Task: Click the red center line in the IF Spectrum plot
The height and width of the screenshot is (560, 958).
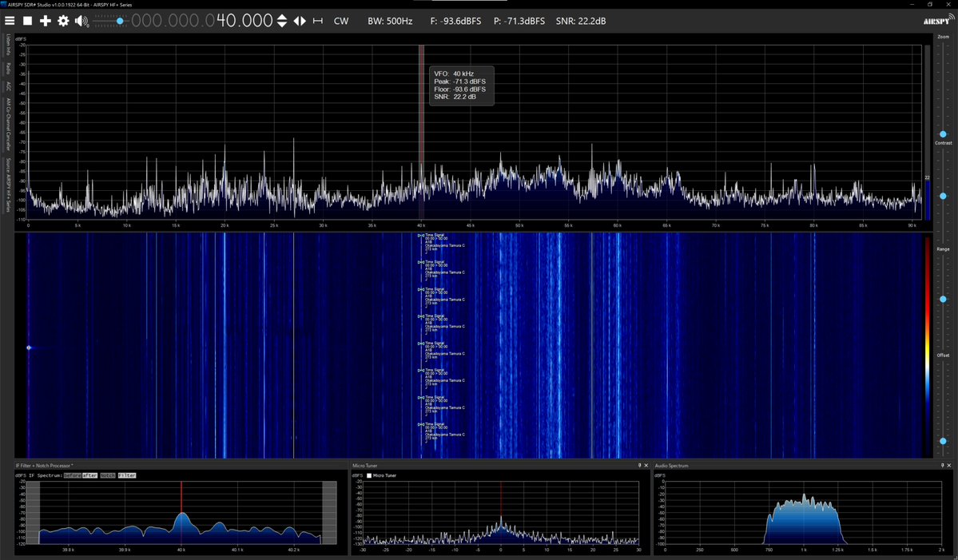Action: coord(181,498)
